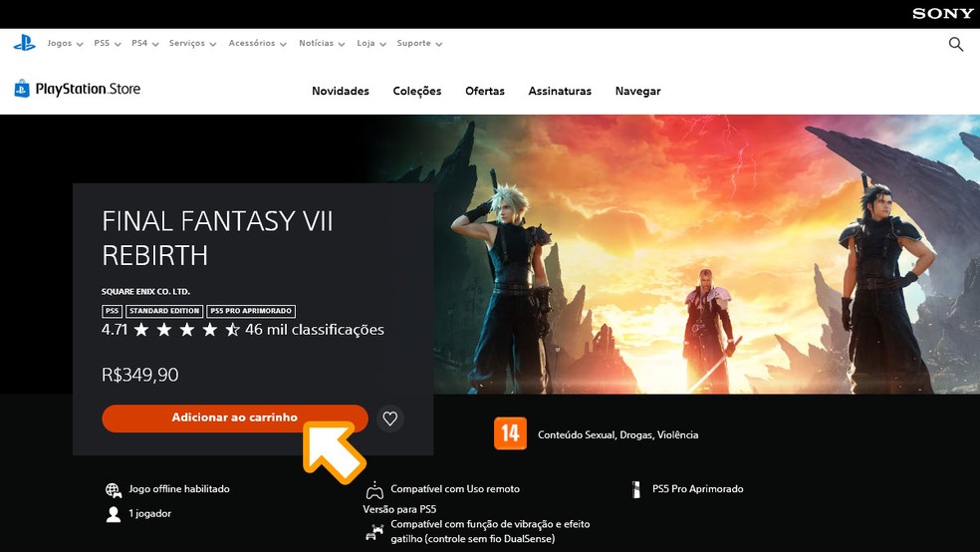Click the PS5 platform tag
The height and width of the screenshot is (552, 980).
click(112, 311)
